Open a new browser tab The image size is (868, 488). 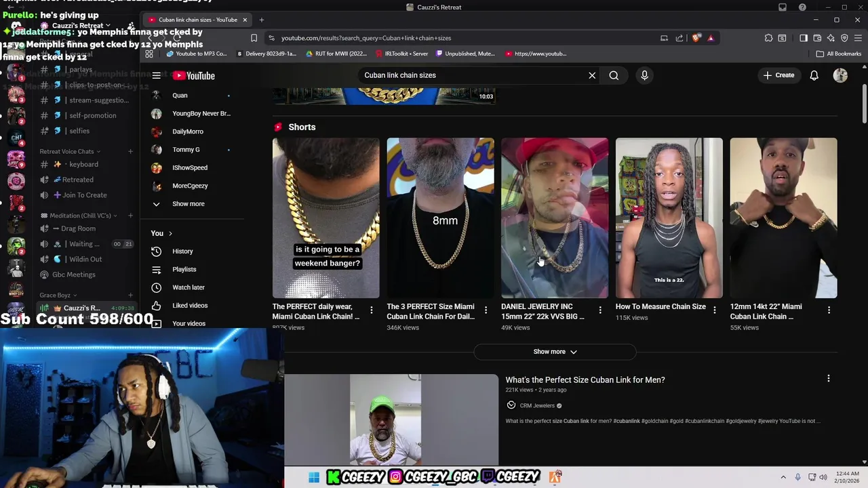(262, 20)
